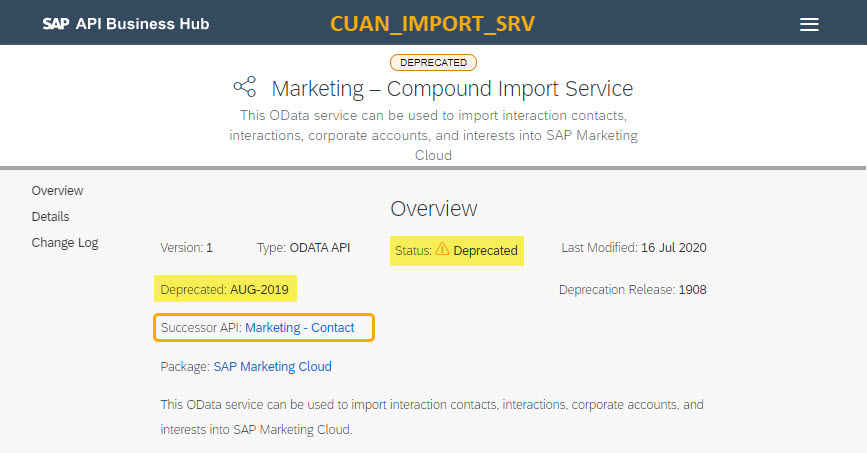Click the Overview section heading
The width and height of the screenshot is (867, 453).
click(434, 209)
